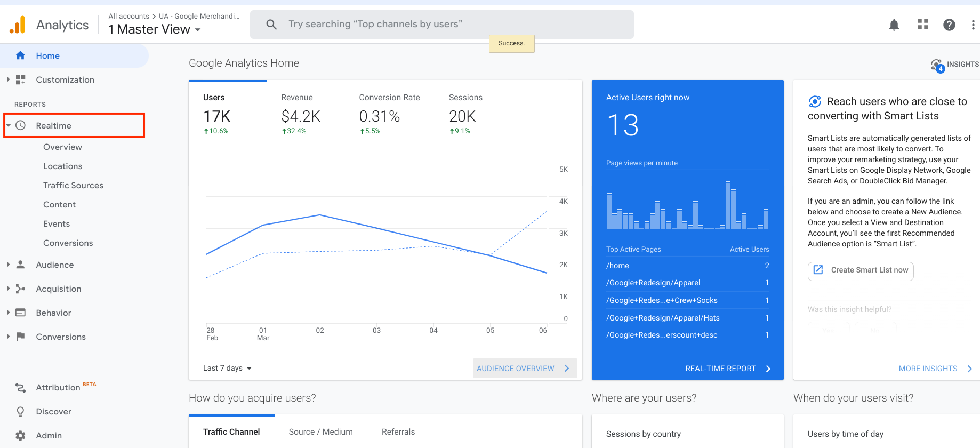This screenshot has height=448, width=980.
Task: Open the Realtime Events report
Action: [57, 223]
